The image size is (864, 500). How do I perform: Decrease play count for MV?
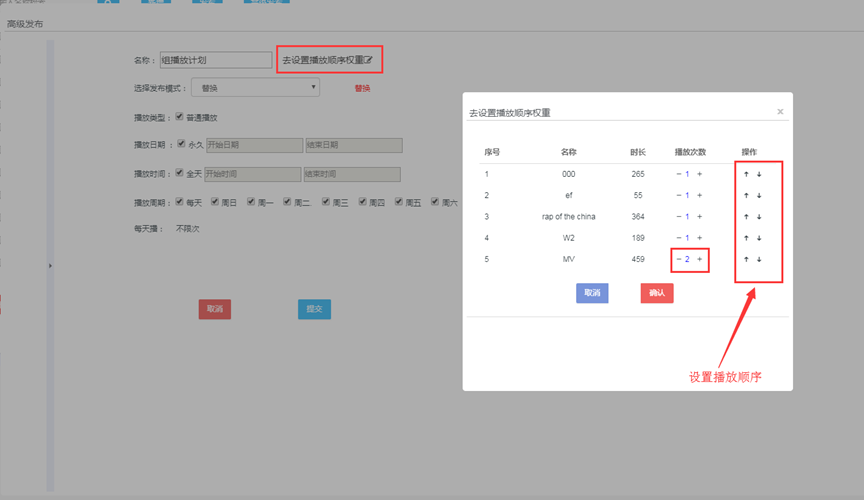coord(678,259)
